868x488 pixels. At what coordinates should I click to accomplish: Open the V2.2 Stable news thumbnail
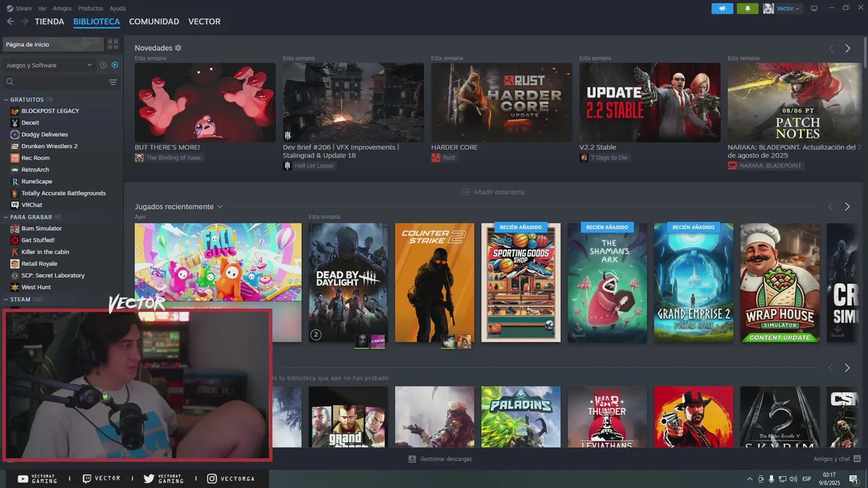click(650, 102)
